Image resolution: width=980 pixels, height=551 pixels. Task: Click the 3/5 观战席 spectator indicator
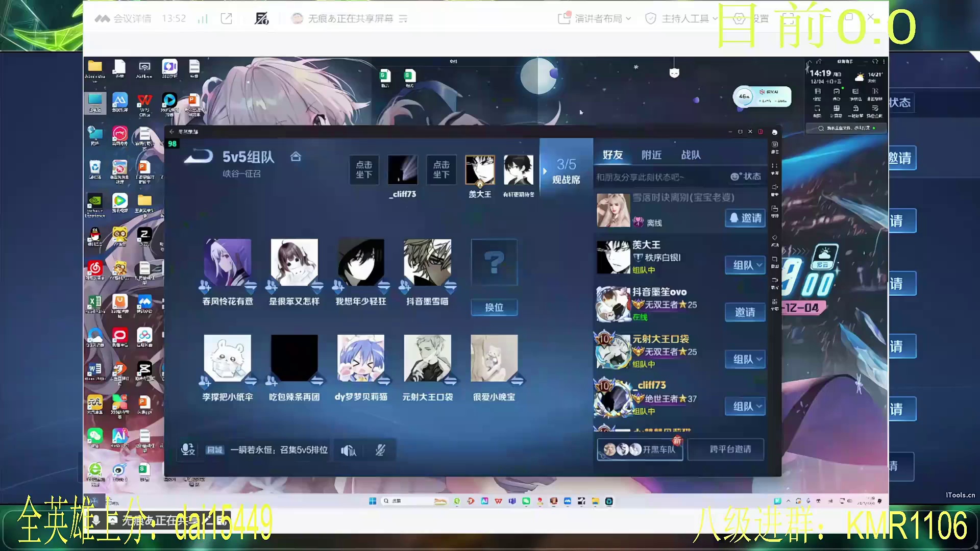(x=566, y=171)
